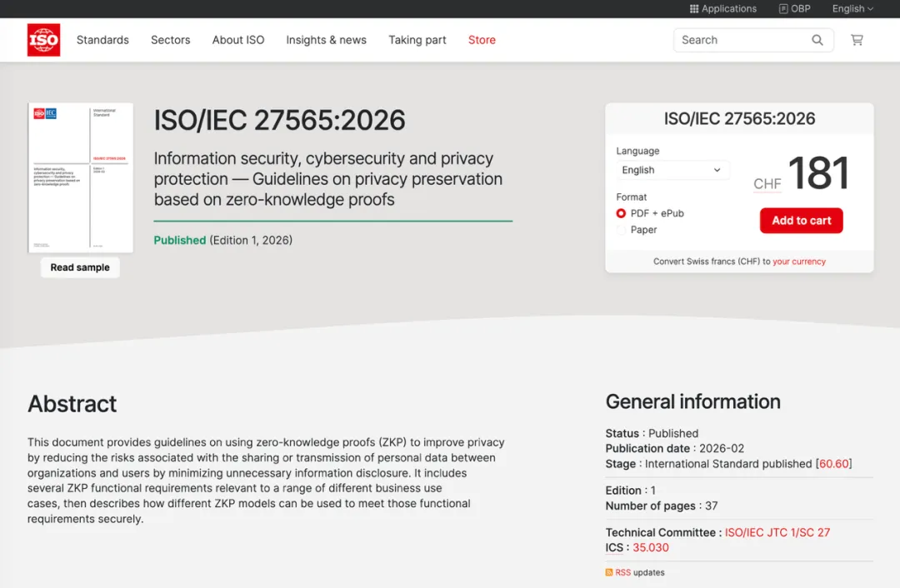Screen dimensions: 900x588
Task: Open the Language dropdown set to English
Action: pos(672,170)
